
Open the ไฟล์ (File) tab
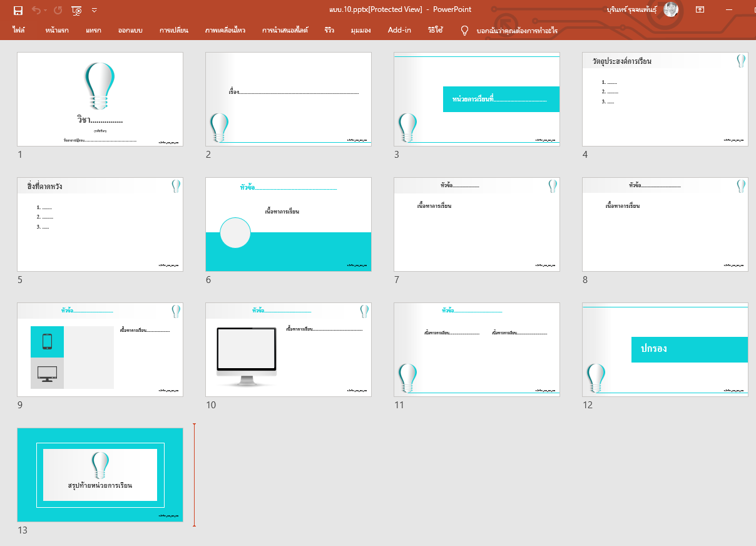tap(18, 30)
